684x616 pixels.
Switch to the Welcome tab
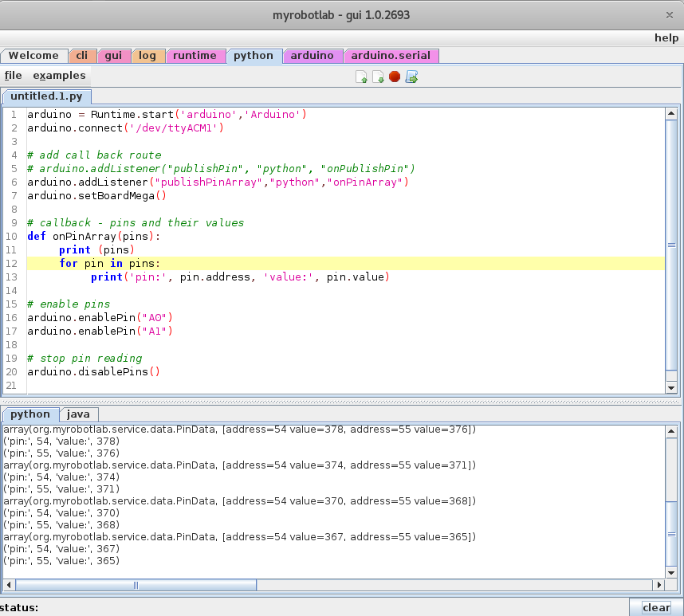[33, 56]
